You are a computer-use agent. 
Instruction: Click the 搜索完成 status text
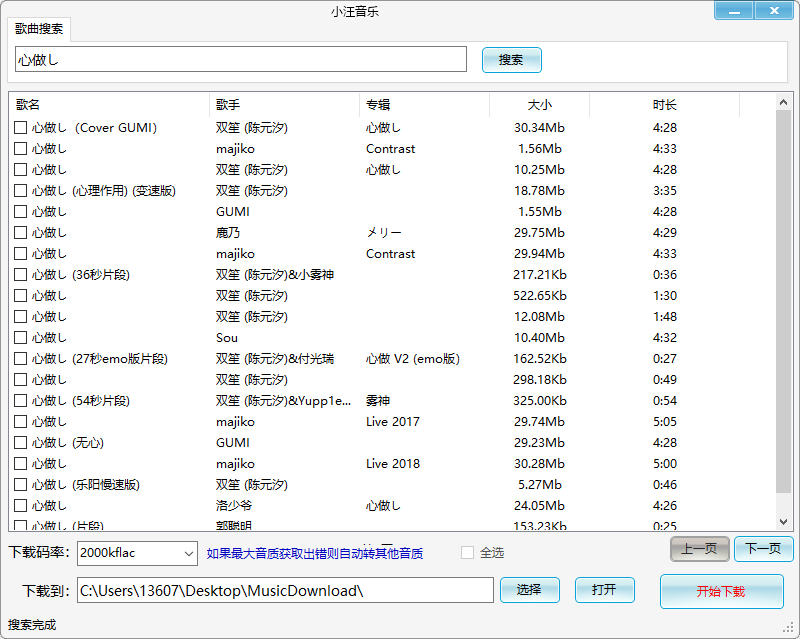pyautogui.click(x=32, y=624)
